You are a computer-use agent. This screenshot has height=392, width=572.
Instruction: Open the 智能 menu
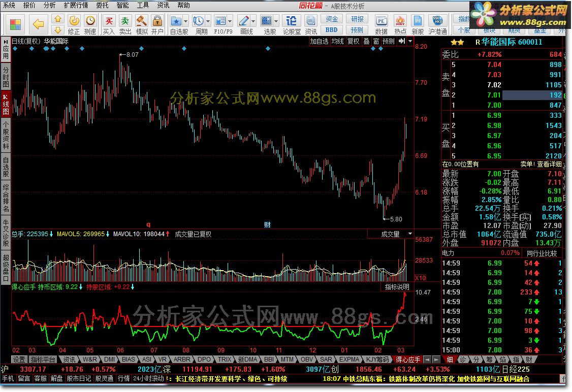[122, 5]
